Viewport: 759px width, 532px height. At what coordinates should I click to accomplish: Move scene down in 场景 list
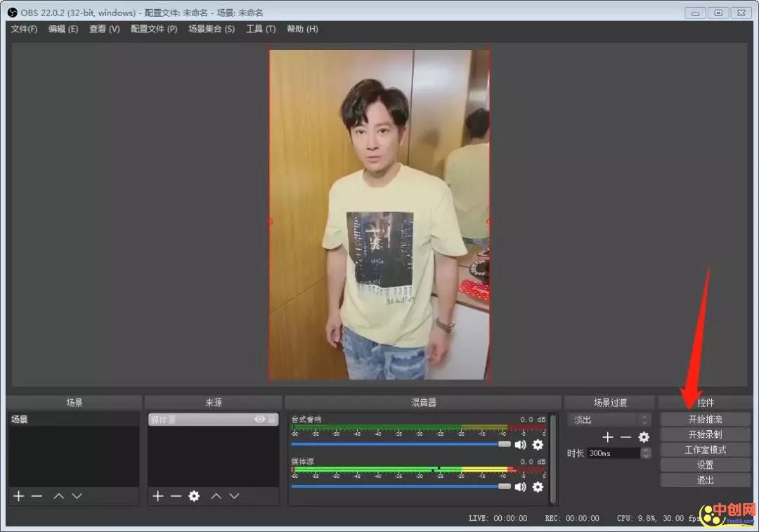click(x=77, y=496)
